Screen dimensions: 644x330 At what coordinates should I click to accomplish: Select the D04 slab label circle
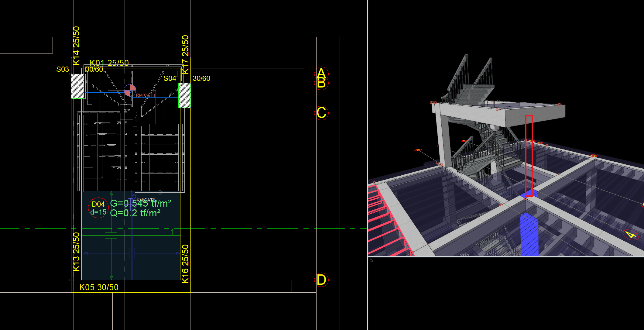[98, 208]
